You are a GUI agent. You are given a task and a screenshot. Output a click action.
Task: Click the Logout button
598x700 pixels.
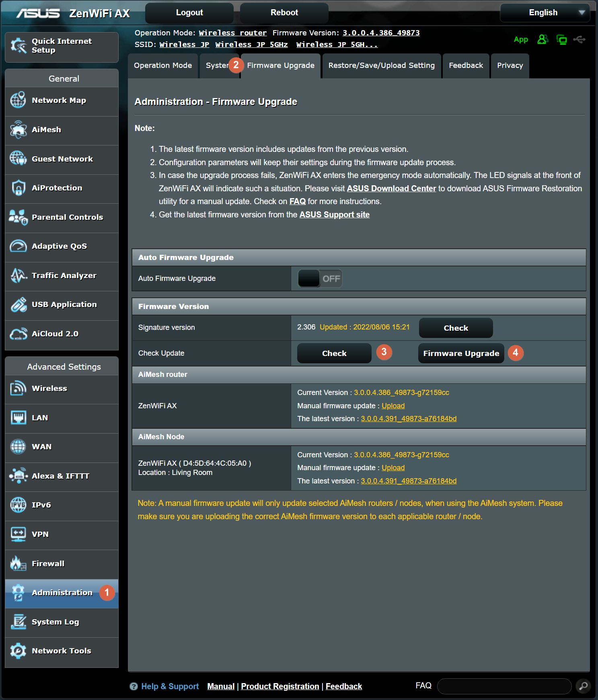pyautogui.click(x=189, y=12)
